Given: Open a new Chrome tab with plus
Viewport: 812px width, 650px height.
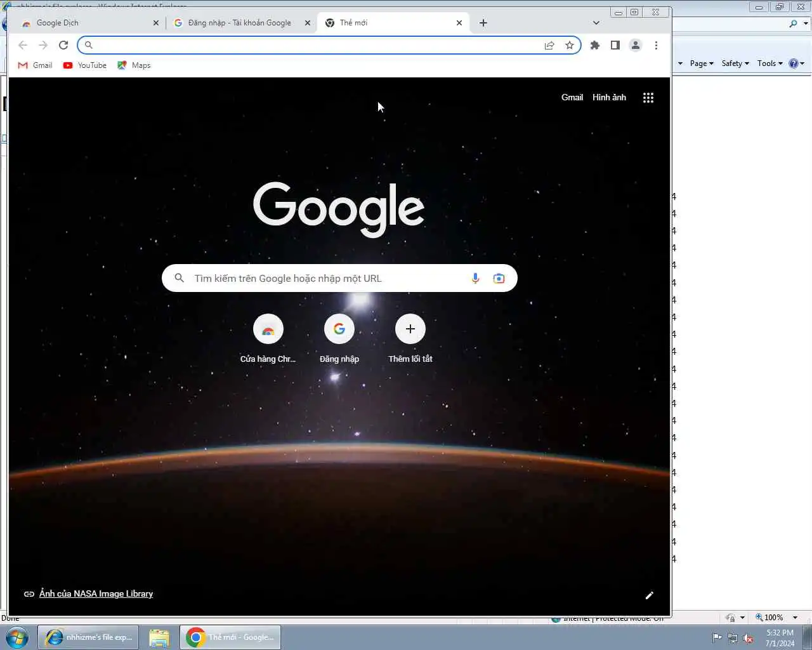Looking at the screenshot, I should point(483,23).
